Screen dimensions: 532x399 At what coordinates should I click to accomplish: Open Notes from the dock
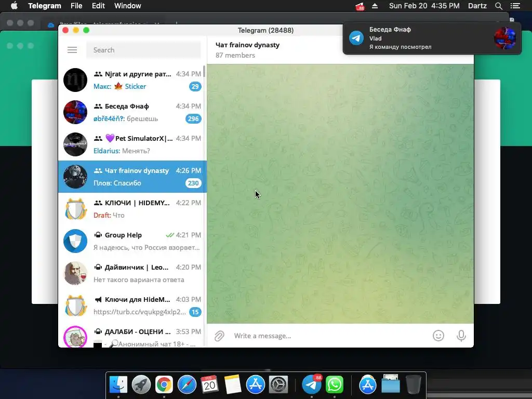click(233, 385)
